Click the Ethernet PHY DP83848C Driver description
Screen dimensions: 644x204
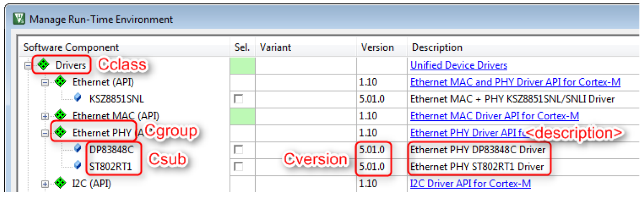coord(478,150)
